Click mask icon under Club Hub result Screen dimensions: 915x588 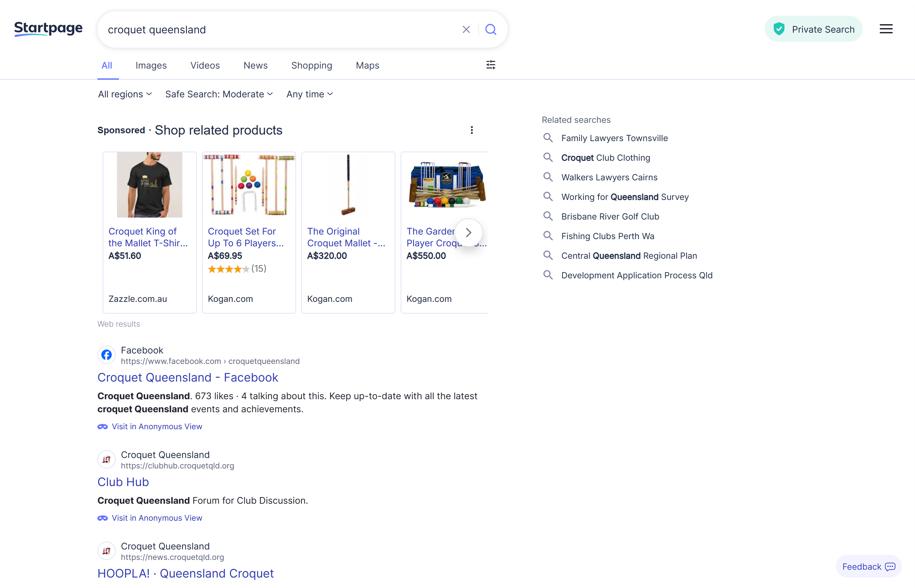pos(102,518)
